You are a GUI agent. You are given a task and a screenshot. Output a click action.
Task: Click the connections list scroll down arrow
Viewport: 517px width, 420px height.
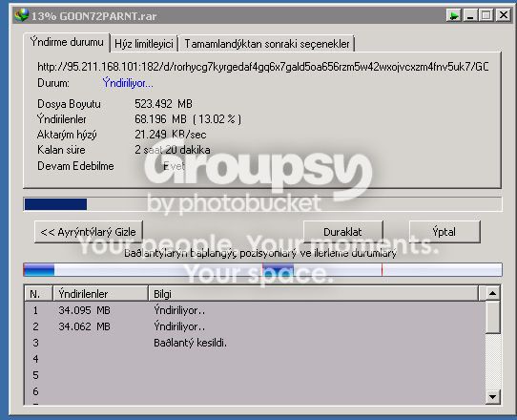(x=492, y=396)
